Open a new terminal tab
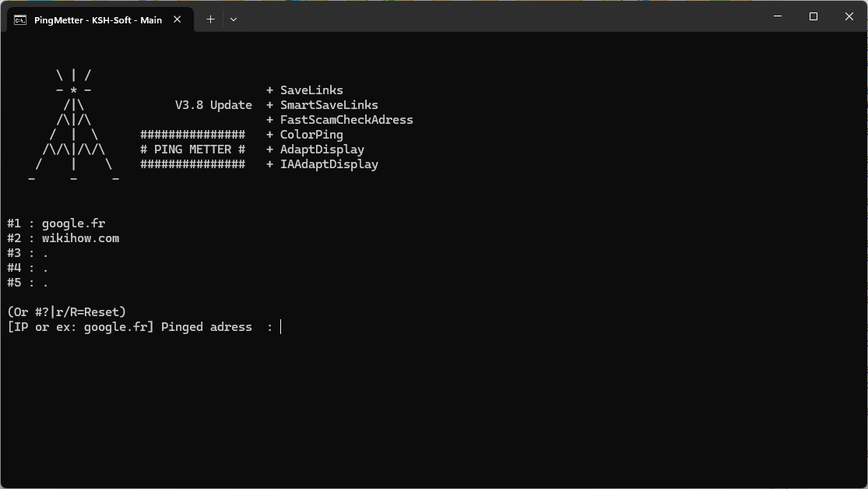 point(210,19)
